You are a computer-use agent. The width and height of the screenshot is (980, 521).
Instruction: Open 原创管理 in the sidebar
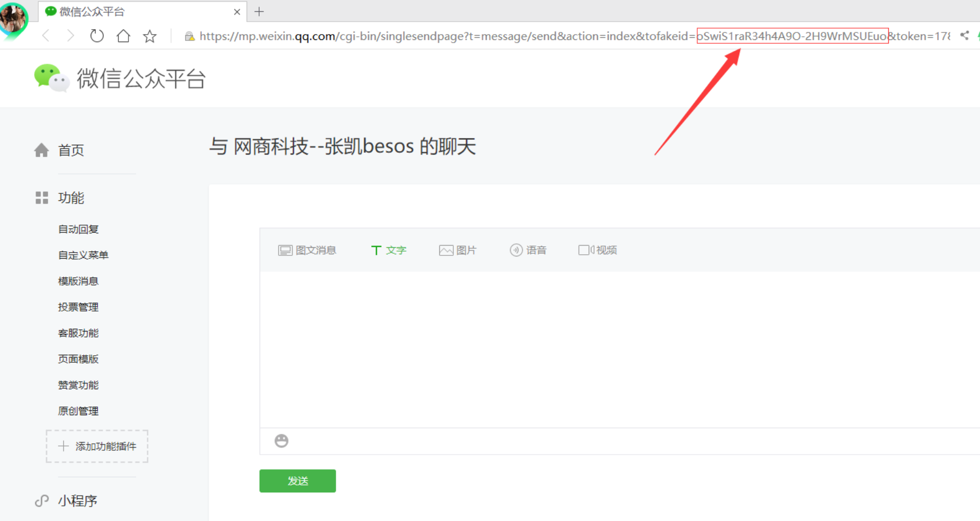(78, 411)
